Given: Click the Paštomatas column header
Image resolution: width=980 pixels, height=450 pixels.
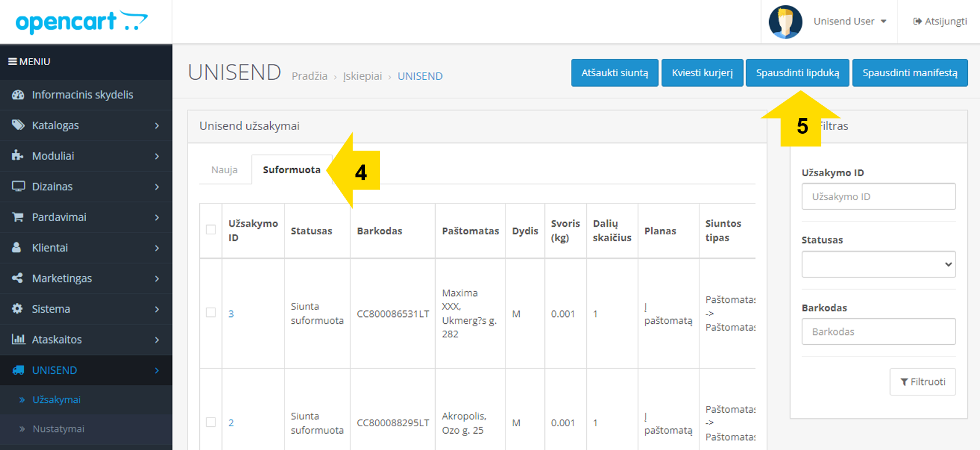Looking at the screenshot, I should coord(471,231).
